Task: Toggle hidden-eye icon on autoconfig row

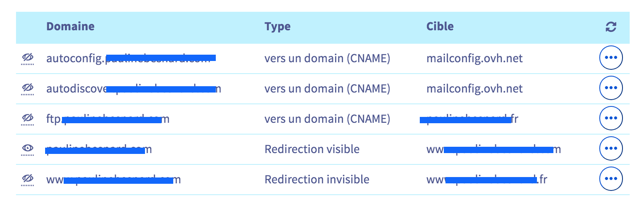Action: click(x=27, y=58)
